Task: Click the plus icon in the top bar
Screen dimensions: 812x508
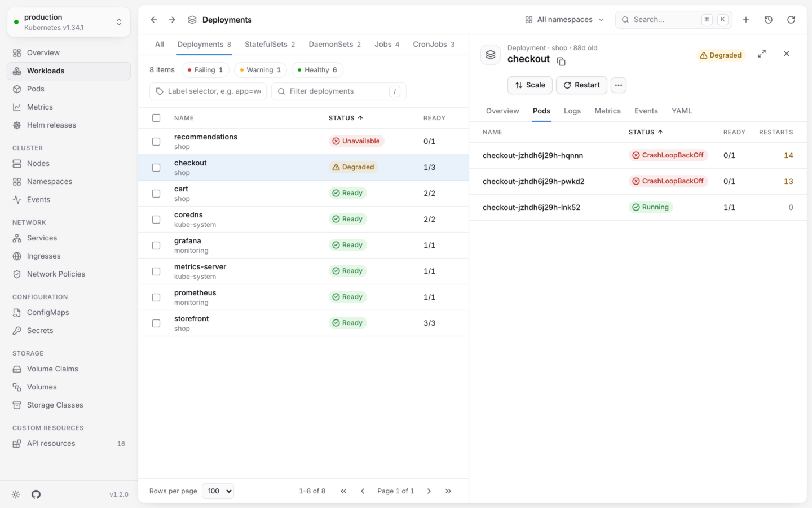Action: tap(746, 20)
